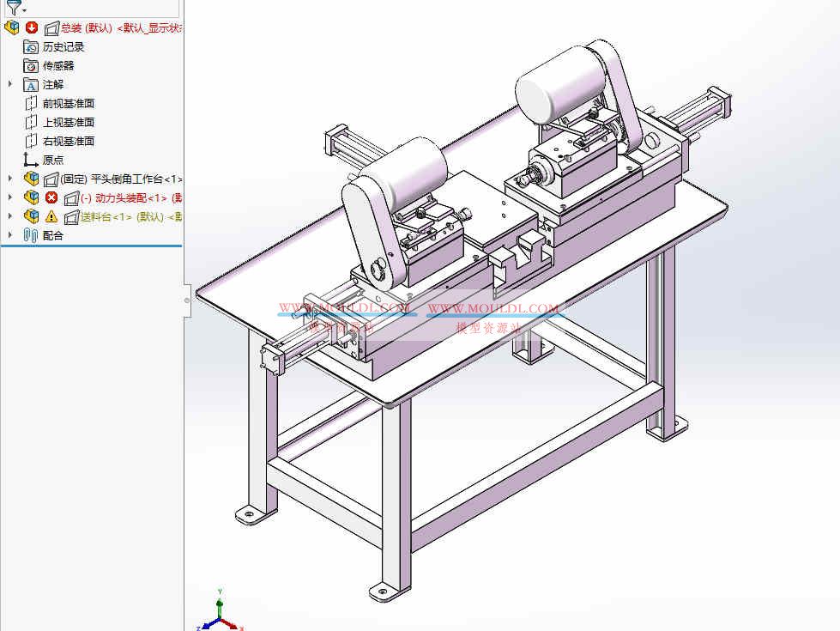Click the 注解 annotations folder icon
Image resolution: width=840 pixels, height=631 pixels.
[31, 84]
